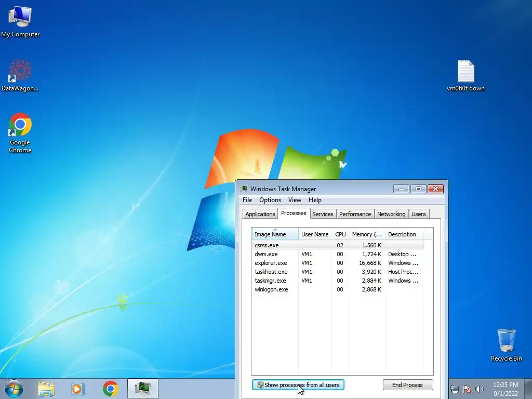Click the Task Manager title bar icon

[x=244, y=189]
